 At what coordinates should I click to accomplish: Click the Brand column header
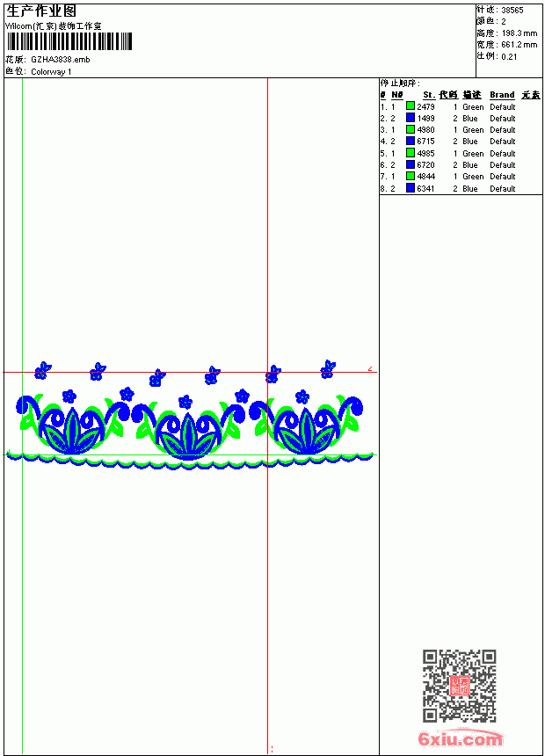click(502, 95)
